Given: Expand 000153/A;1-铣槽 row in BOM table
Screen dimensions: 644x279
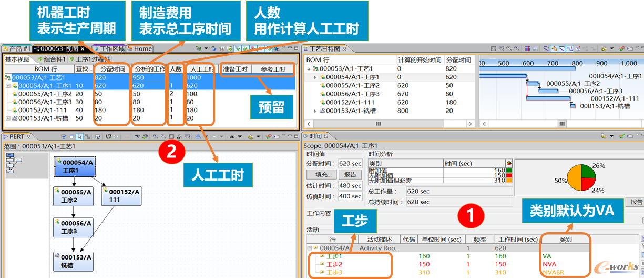Looking at the screenshot, I should point(8,118).
